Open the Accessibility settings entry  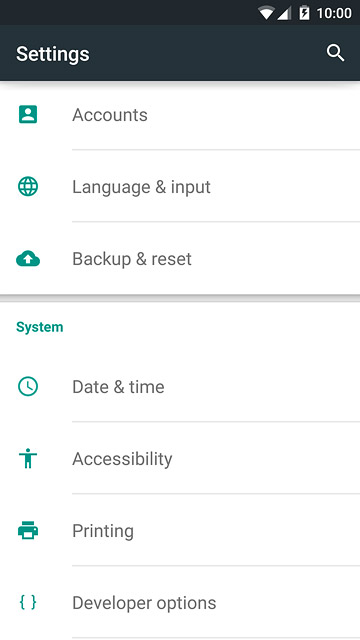click(180, 458)
